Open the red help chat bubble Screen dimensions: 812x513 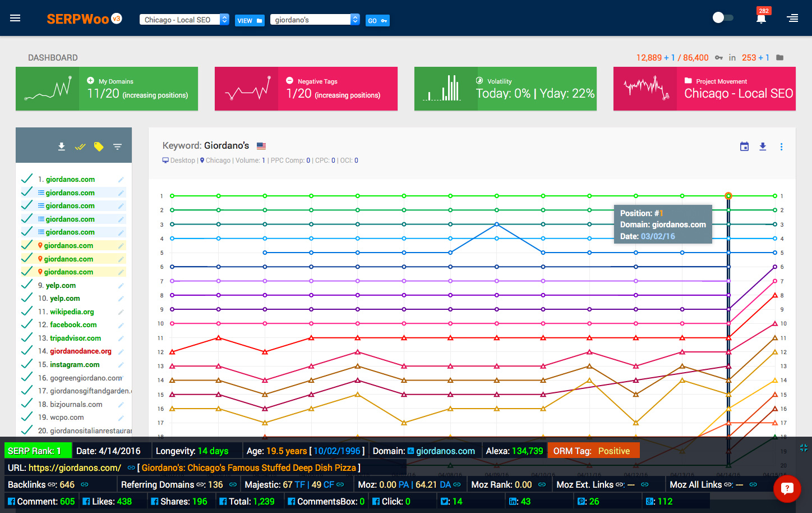(787, 488)
